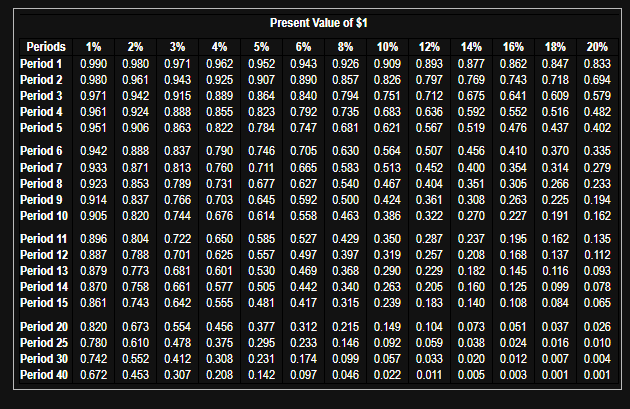Select the 5% column header
The width and height of the screenshot is (630, 409).
tap(261, 47)
